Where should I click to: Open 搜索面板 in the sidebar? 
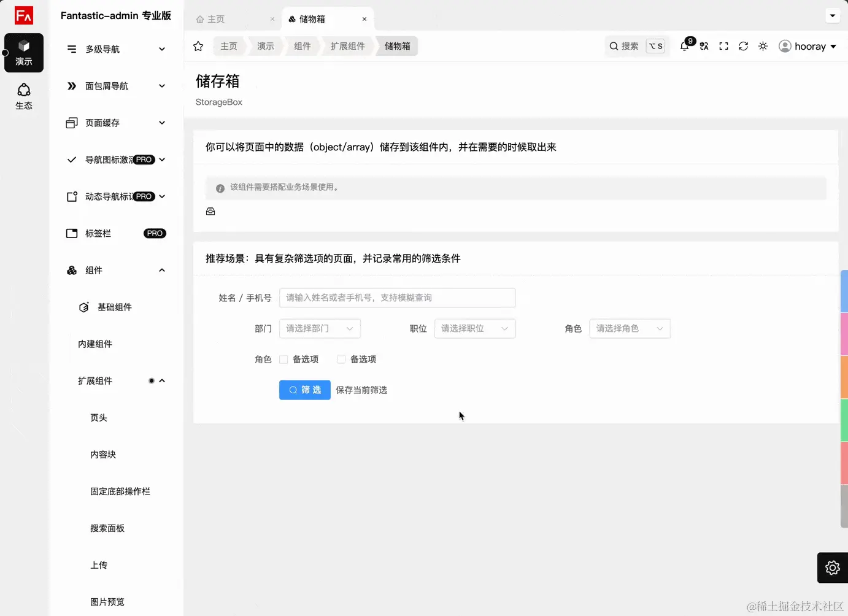pyautogui.click(x=107, y=528)
